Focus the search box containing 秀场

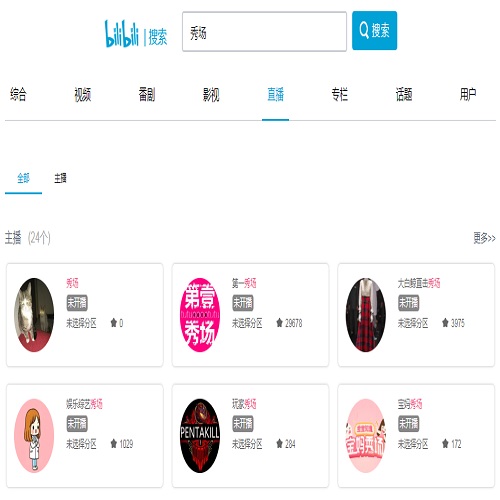click(264, 32)
